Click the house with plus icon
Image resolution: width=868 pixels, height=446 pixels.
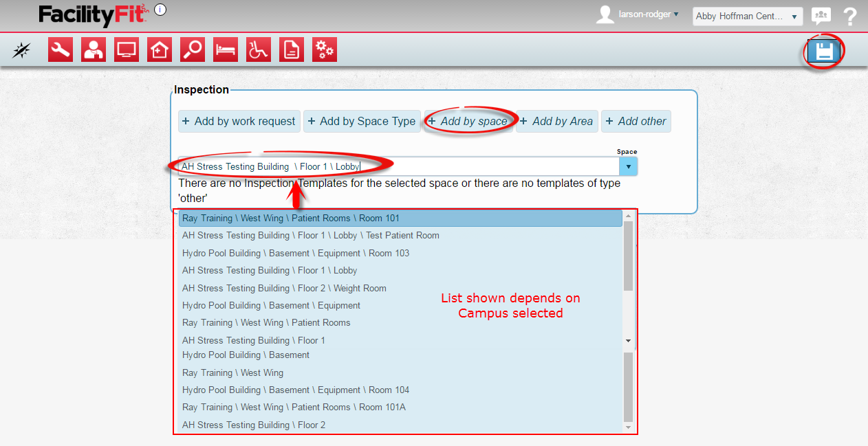tap(160, 50)
